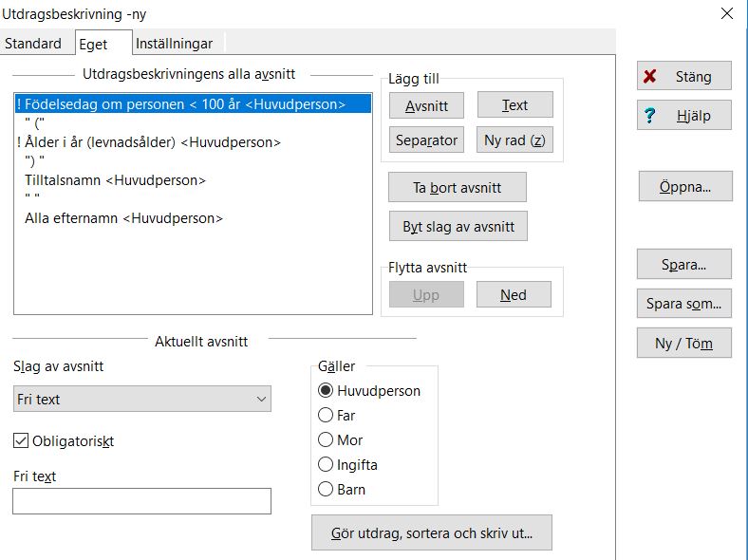Select Alla efternamn <Huvudperson> in list

coord(123,218)
